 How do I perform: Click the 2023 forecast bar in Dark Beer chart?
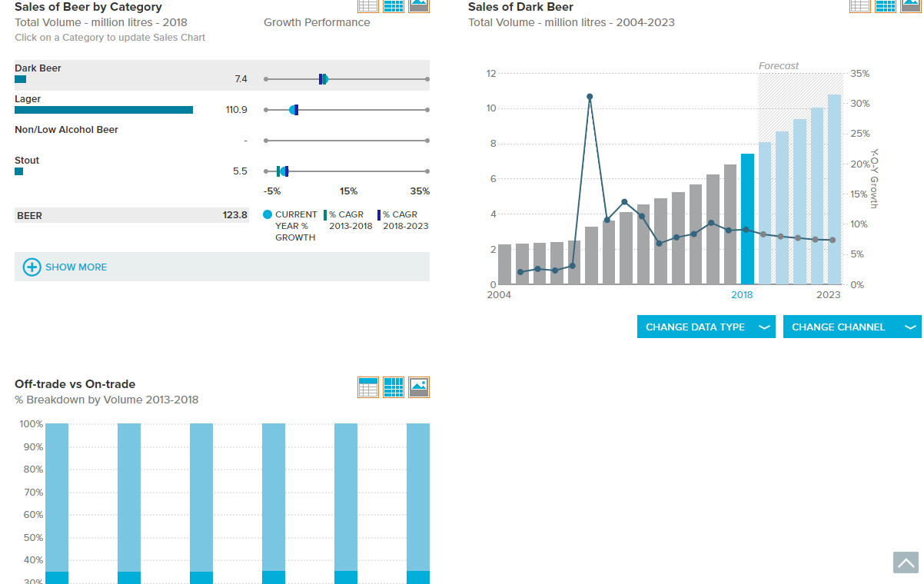[x=834, y=189]
